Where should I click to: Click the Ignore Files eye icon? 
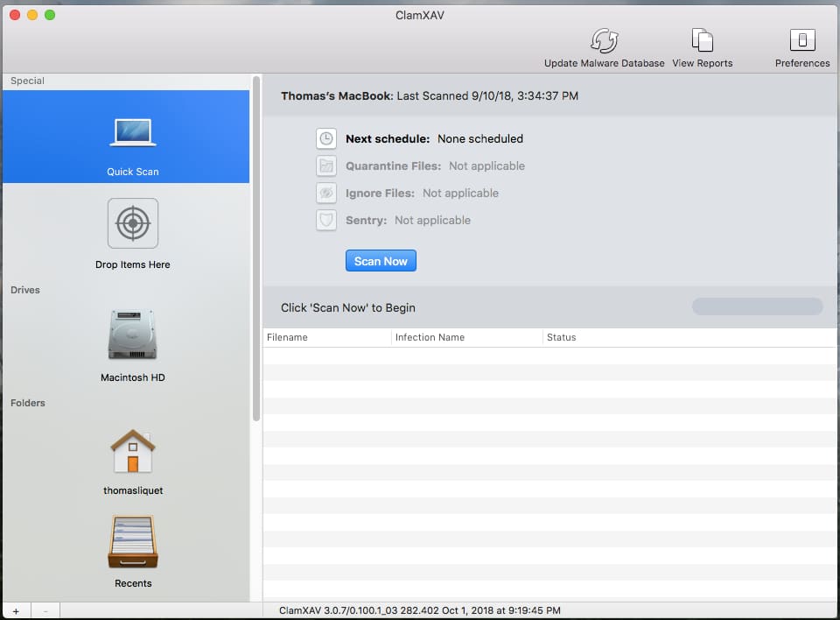point(326,193)
